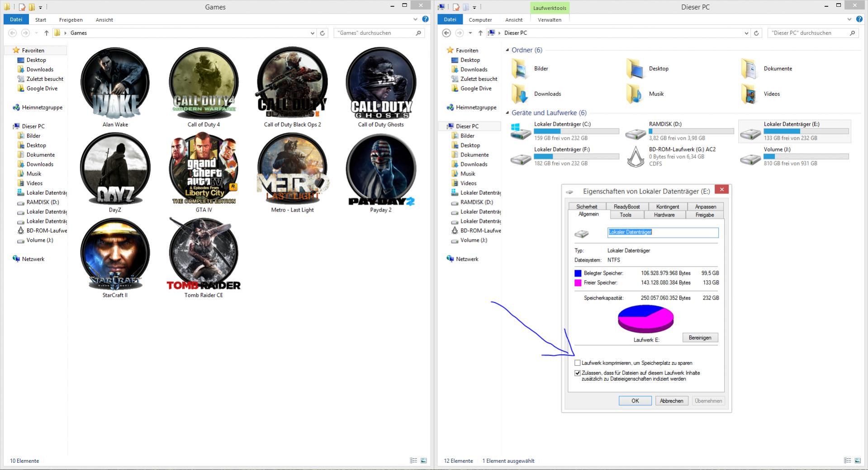Uncheck the Zulassen indexing checkbox
The width and height of the screenshot is (868, 470).
pyautogui.click(x=577, y=373)
